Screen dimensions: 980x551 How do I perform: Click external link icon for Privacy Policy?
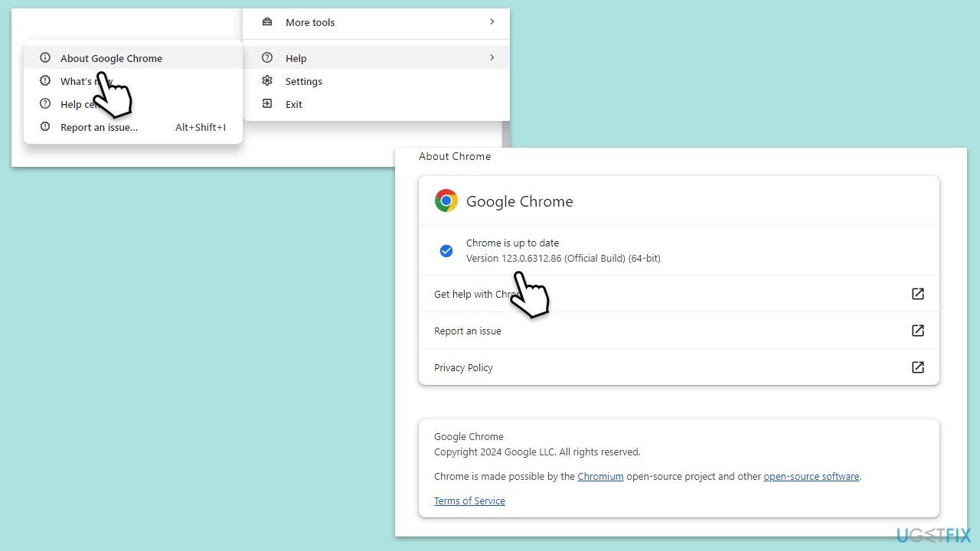(x=918, y=367)
